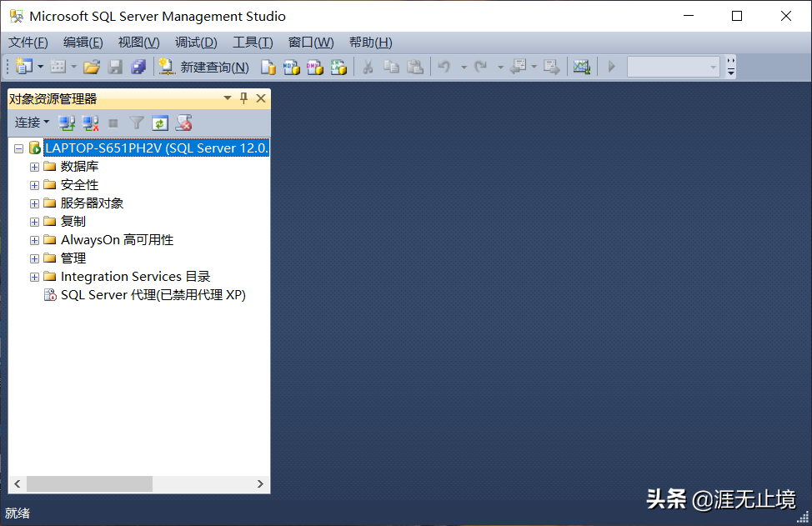
Task: Click the Cut scissors icon
Action: 368,67
